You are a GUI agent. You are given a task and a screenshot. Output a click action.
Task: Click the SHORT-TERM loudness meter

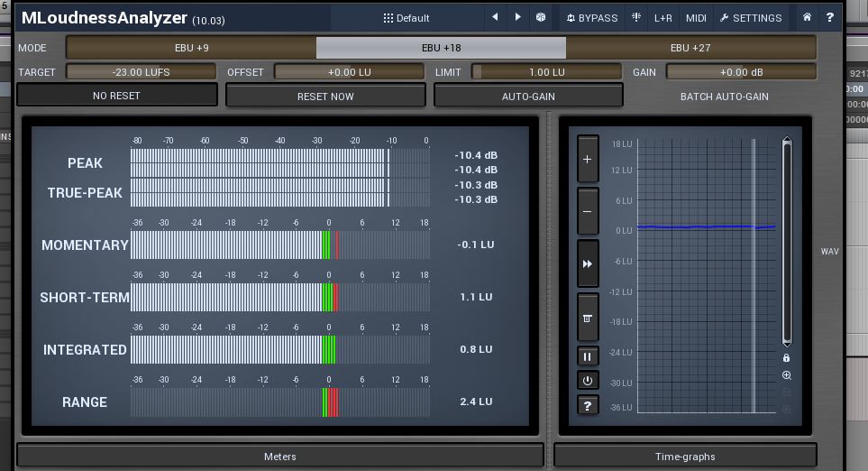point(280,297)
